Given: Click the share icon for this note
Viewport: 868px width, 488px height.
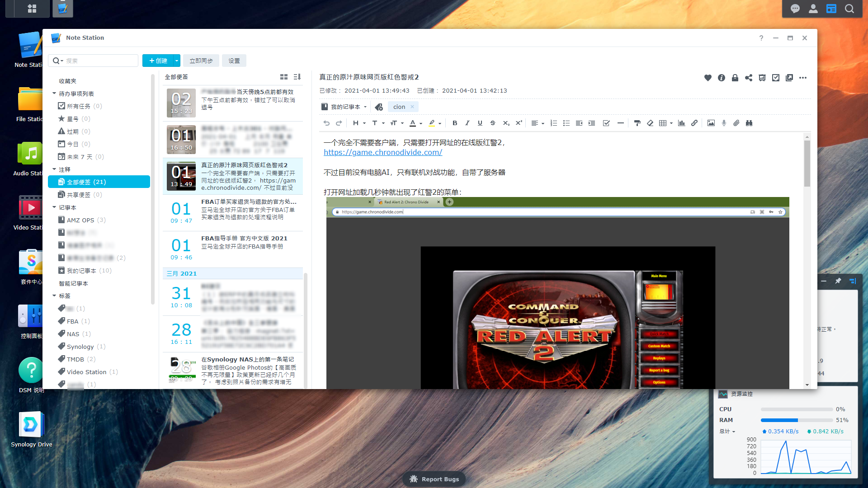Looking at the screenshot, I should click(x=748, y=78).
